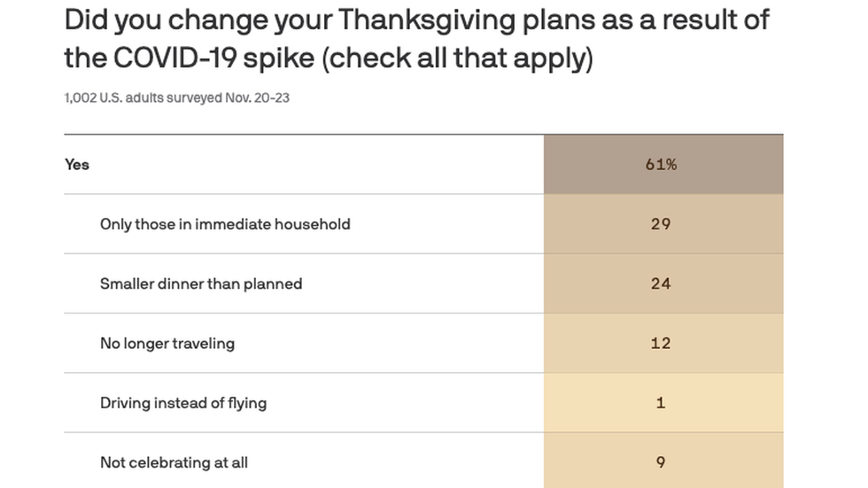Select "Driving instead of flying" row label
Viewport: 868px width, 488px height.
click(x=183, y=403)
